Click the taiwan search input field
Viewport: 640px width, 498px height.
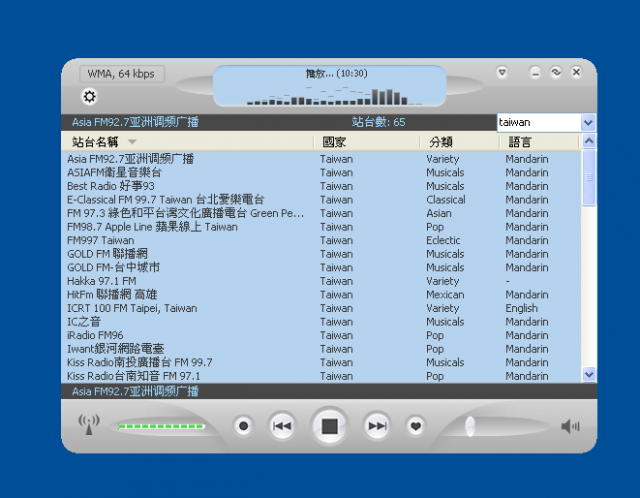(539, 122)
